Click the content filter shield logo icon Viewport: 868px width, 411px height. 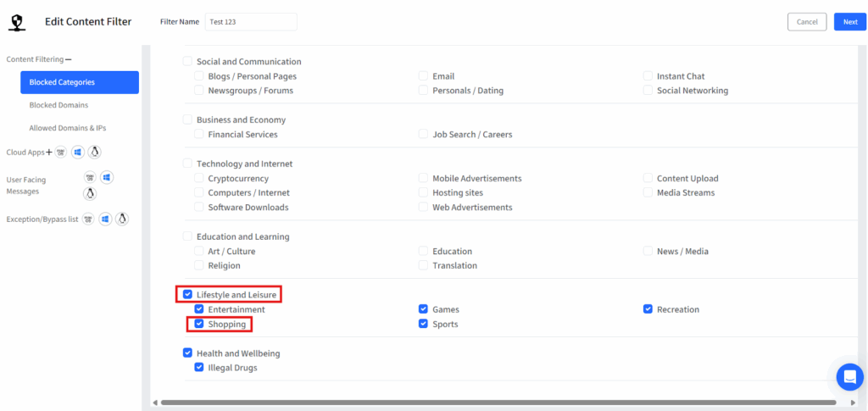(18, 22)
